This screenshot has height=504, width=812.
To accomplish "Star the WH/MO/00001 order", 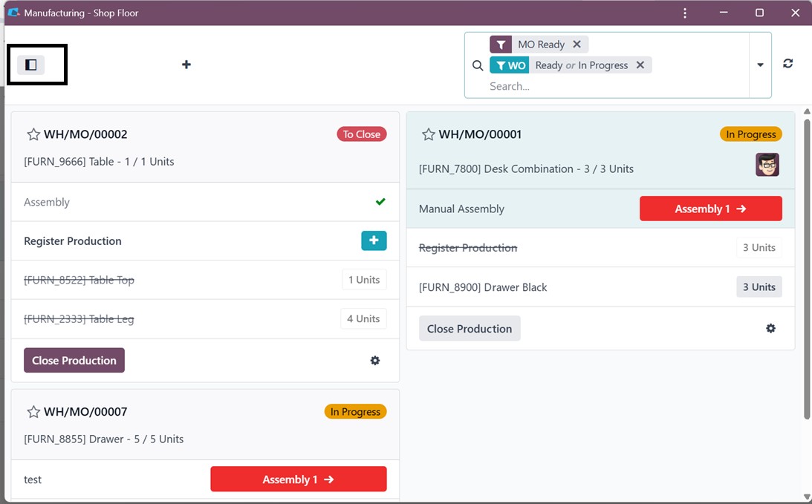I will tap(428, 134).
